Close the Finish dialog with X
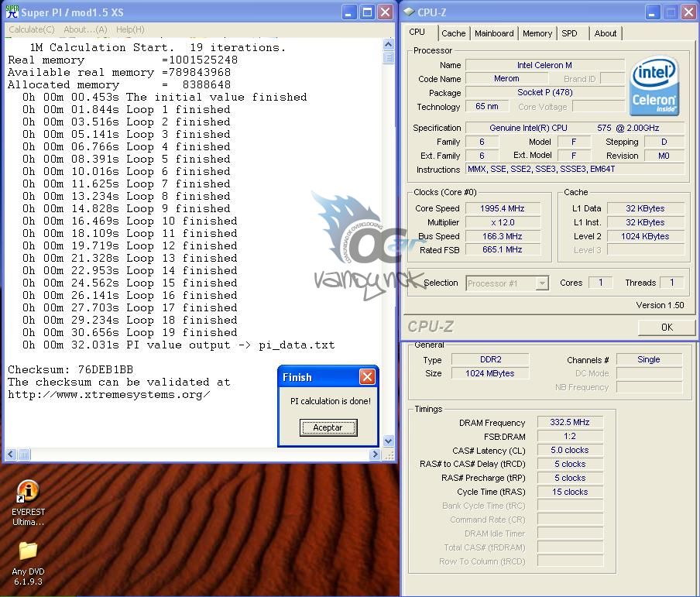700x597 pixels. pyautogui.click(x=367, y=377)
